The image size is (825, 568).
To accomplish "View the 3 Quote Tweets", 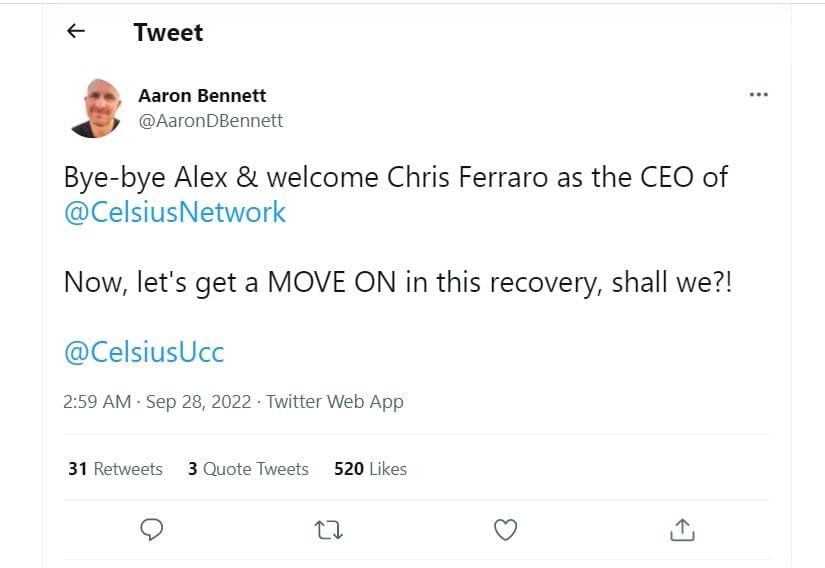I will (x=248, y=468).
